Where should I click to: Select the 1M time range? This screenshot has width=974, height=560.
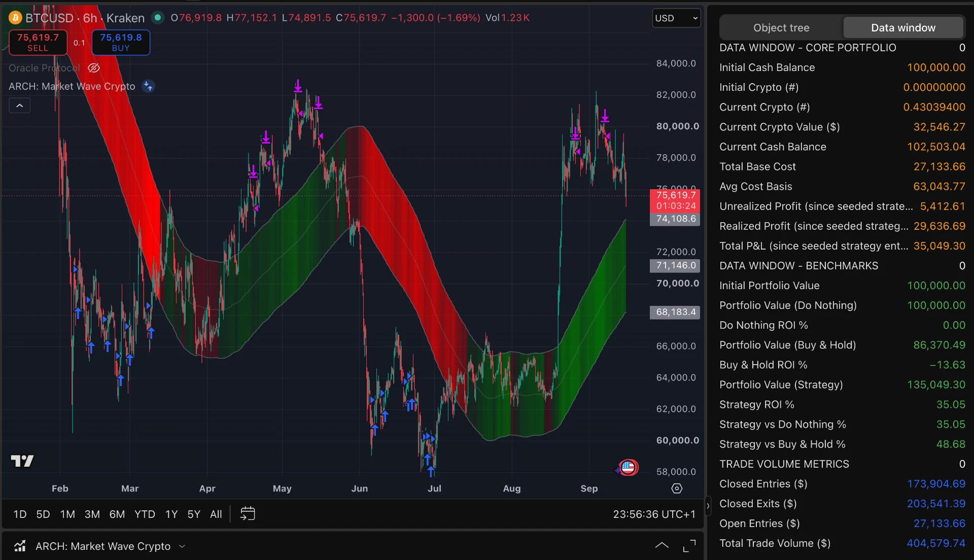tap(67, 514)
